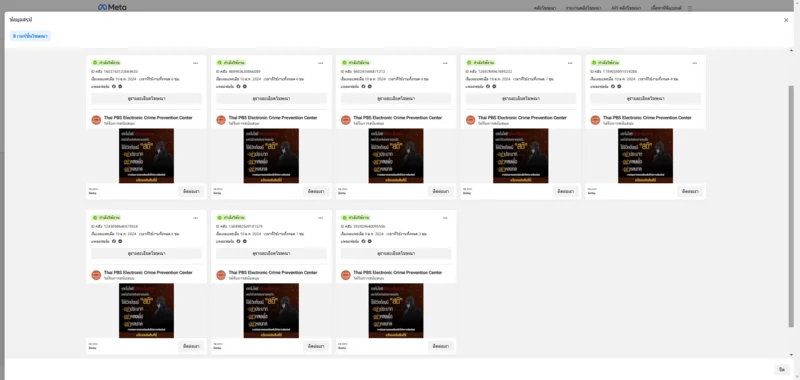Click the scrollbar down arrow in the dialog
This screenshot has width=800, height=380.
[x=791, y=354]
